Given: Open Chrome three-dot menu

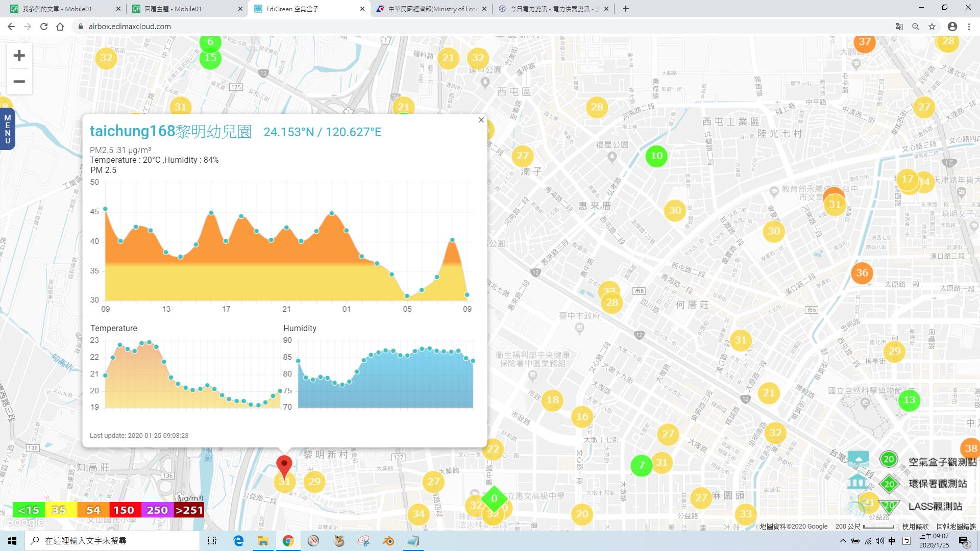Looking at the screenshot, I should [969, 27].
